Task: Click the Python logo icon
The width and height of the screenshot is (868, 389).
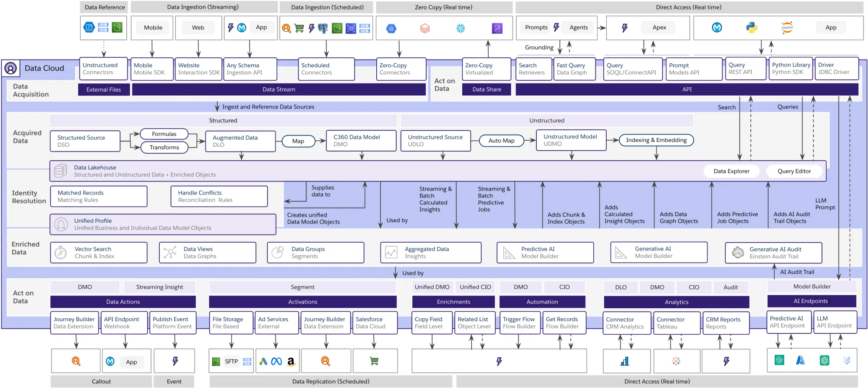Action: pyautogui.click(x=752, y=27)
